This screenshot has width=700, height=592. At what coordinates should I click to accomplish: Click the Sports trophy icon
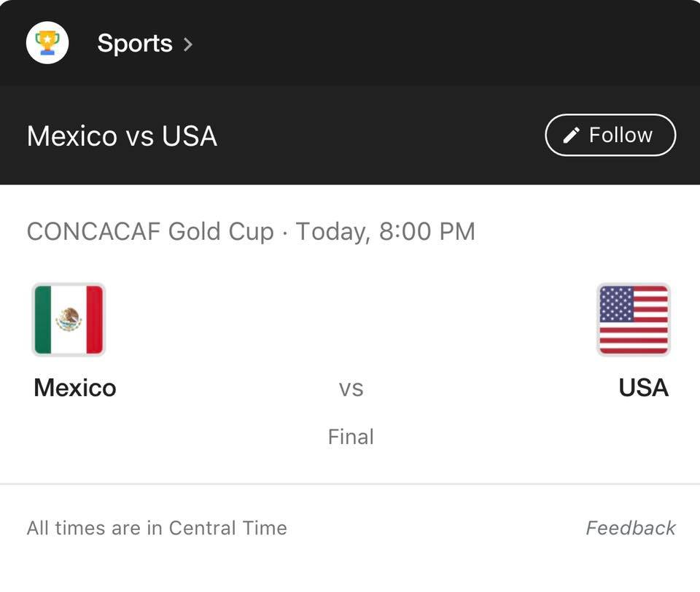point(47,43)
